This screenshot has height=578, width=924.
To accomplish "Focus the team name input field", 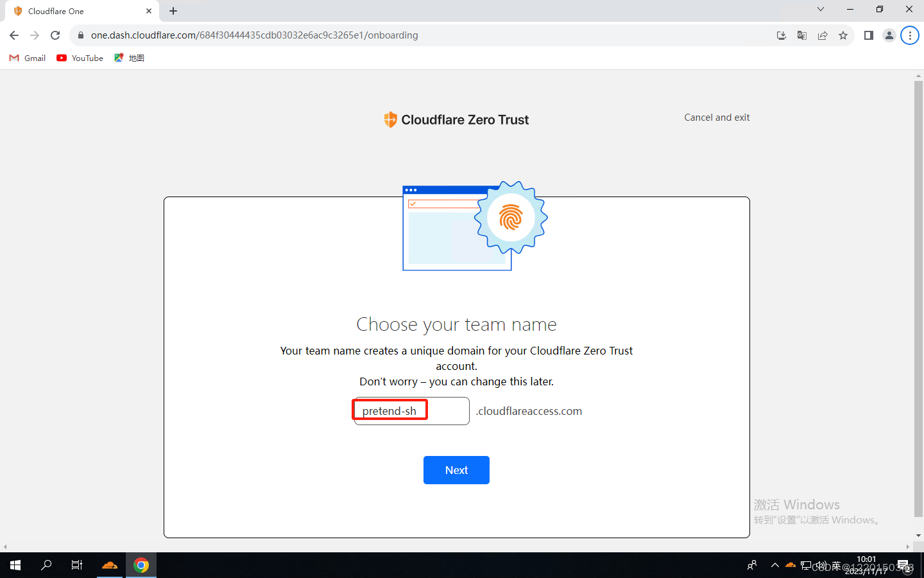I will tap(411, 411).
